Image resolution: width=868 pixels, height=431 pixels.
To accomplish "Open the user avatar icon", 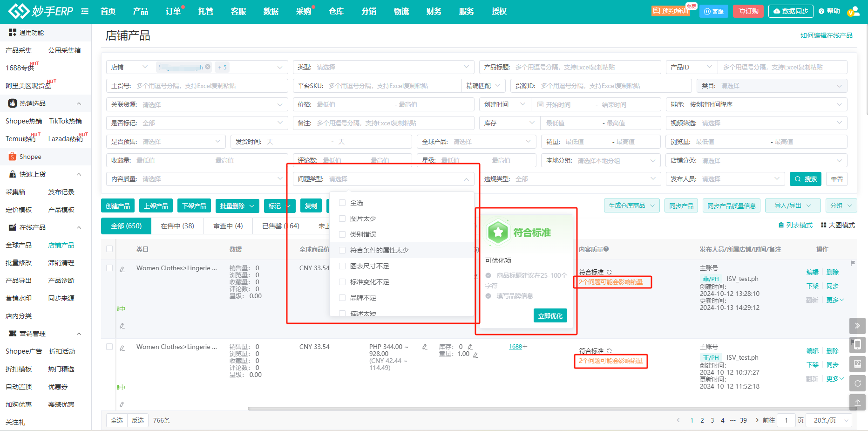I will pyautogui.click(x=853, y=11).
